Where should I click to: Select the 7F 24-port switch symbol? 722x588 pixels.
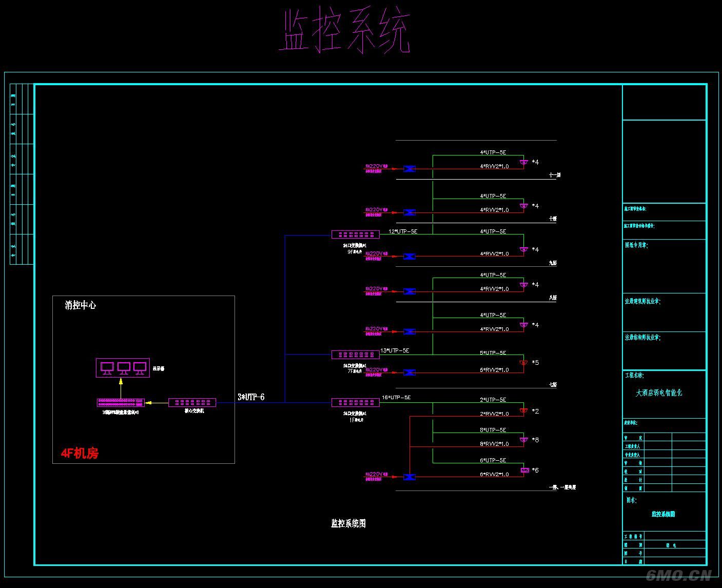[356, 355]
